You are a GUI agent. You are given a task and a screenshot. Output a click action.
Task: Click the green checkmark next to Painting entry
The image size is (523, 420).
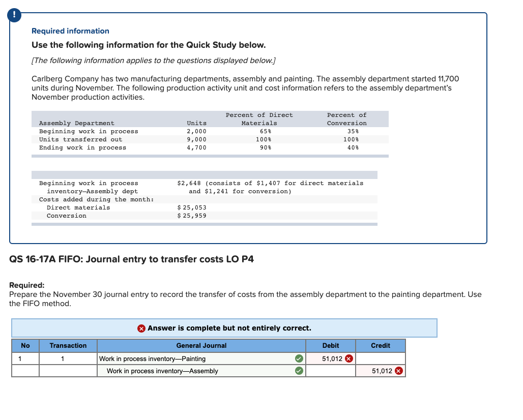click(x=299, y=358)
